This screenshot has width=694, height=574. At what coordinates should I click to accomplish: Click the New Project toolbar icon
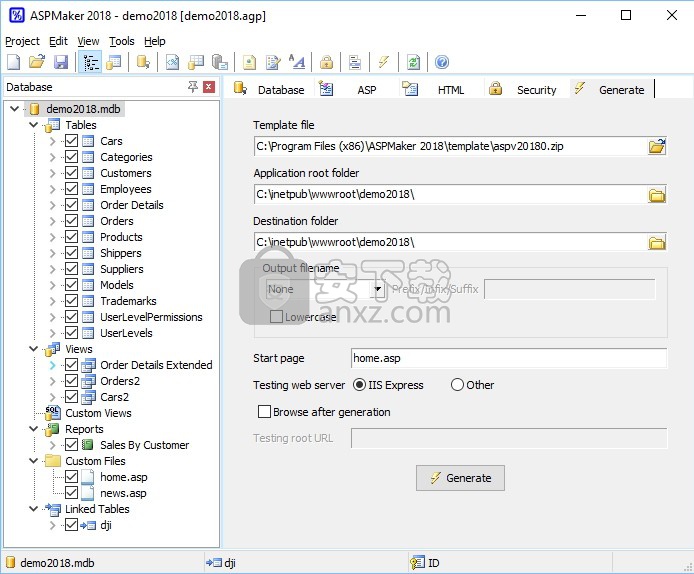[x=14, y=62]
